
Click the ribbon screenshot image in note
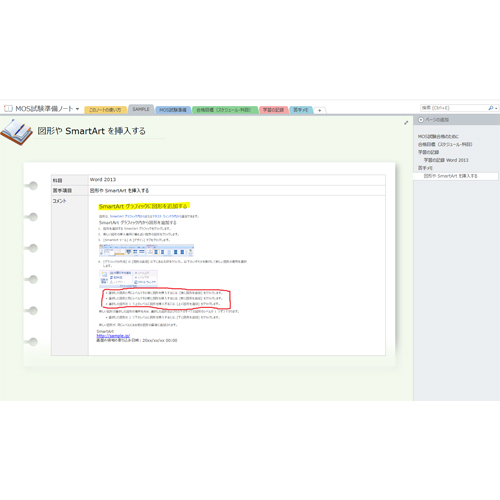[146, 250]
